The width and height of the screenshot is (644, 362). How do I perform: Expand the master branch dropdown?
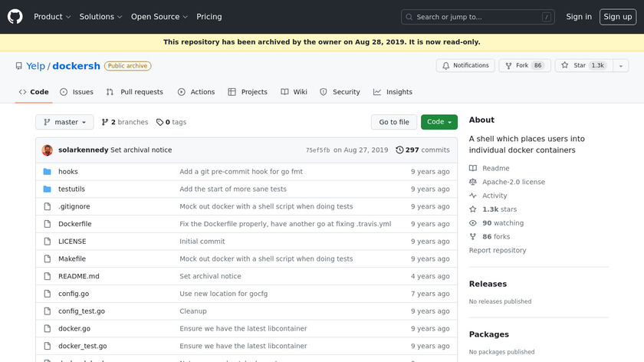coord(64,122)
